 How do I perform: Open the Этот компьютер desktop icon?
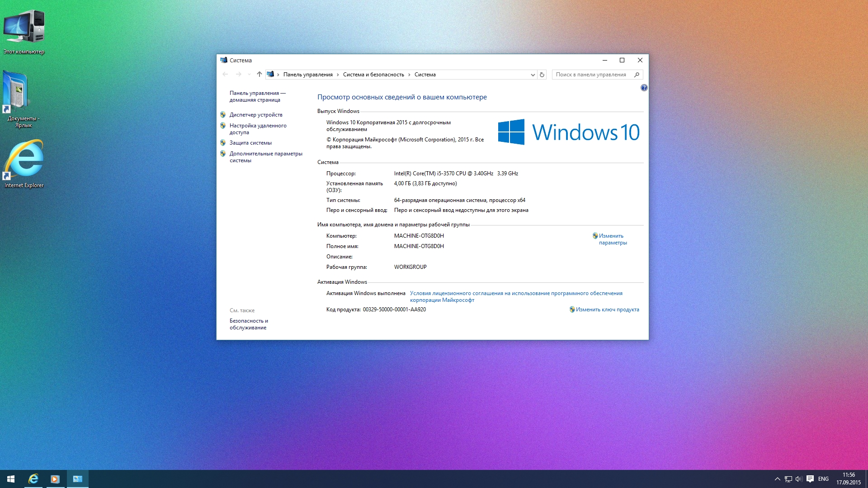point(24,32)
